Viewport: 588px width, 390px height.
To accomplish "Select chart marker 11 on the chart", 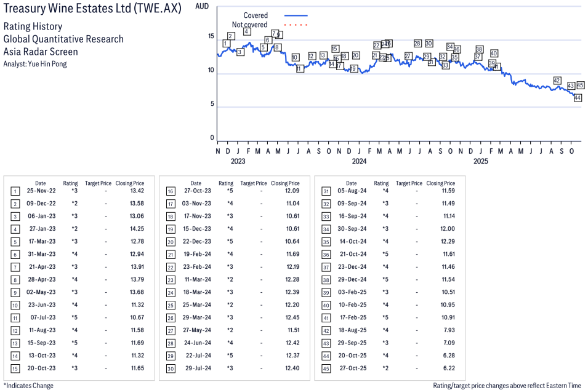I will click(x=300, y=68).
